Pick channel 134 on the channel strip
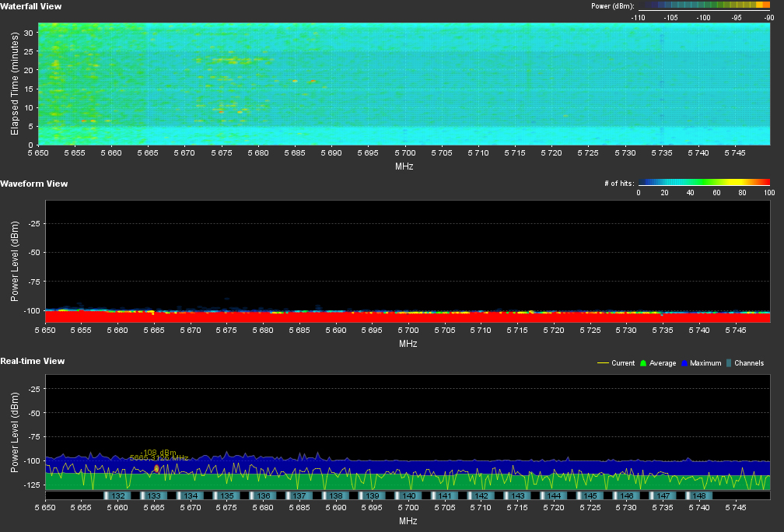The image size is (784, 532). [x=191, y=495]
